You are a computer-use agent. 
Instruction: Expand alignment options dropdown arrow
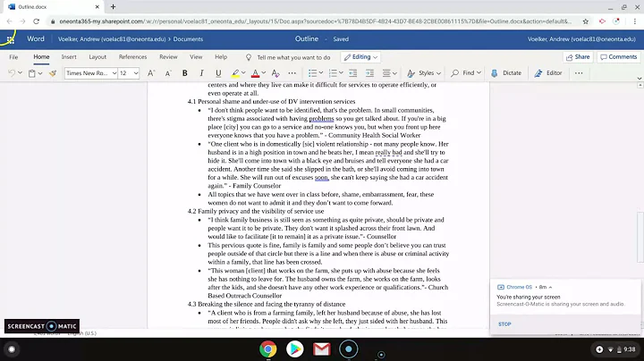click(x=394, y=73)
